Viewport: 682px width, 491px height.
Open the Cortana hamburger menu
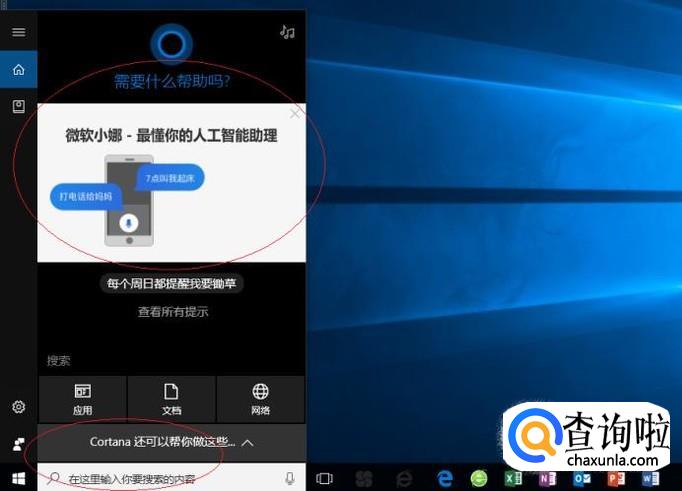pyautogui.click(x=18, y=32)
